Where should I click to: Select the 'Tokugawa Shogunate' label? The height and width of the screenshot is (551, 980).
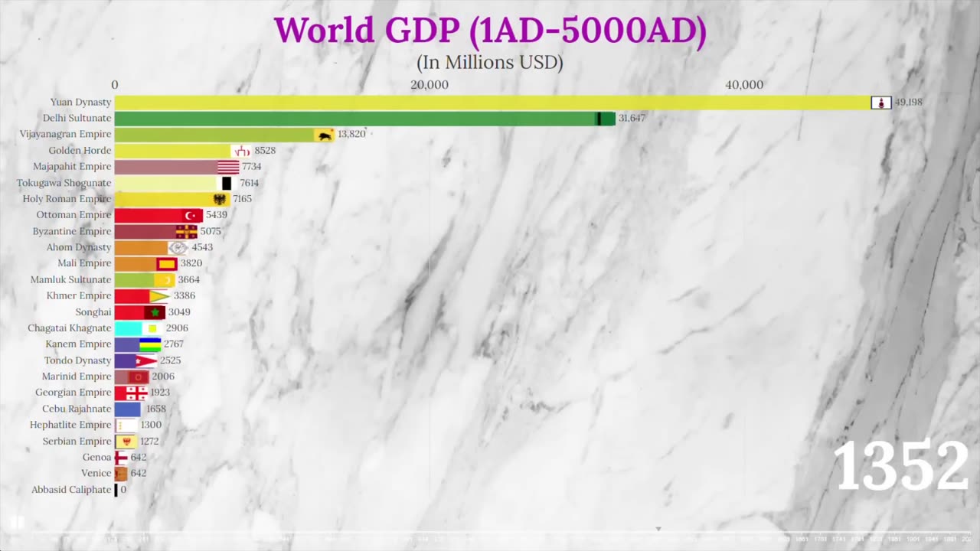[x=64, y=183]
